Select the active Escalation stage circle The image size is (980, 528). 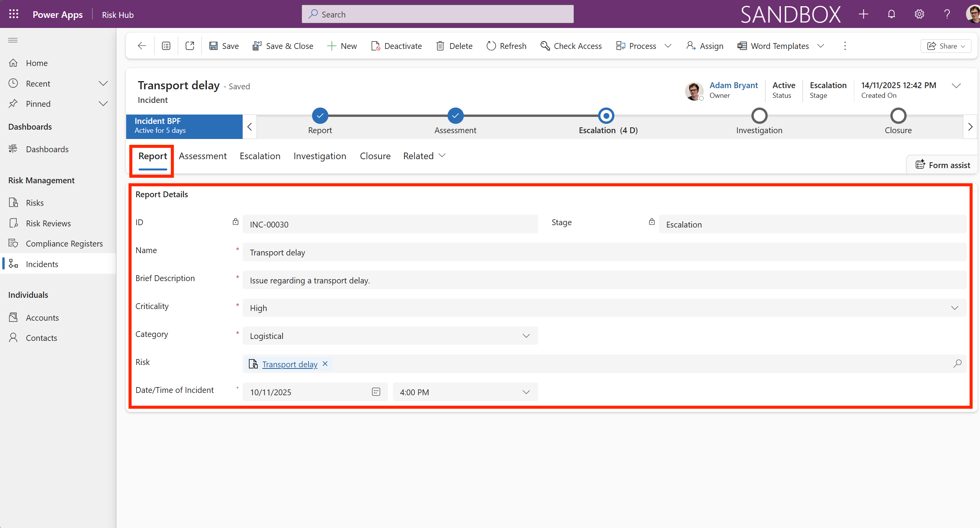pyautogui.click(x=606, y=116)
